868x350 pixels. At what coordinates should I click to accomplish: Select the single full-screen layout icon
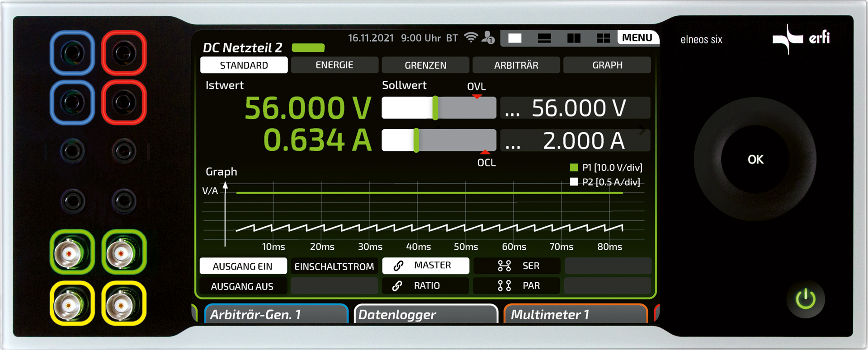(514, 38)
